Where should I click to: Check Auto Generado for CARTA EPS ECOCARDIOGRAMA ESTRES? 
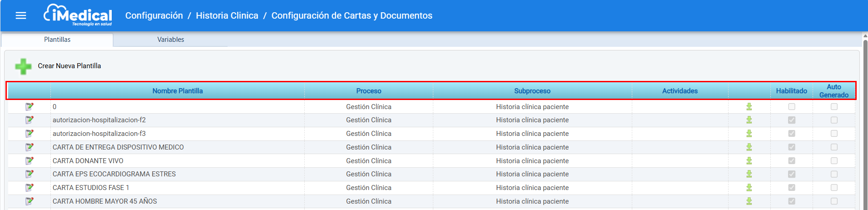(x=834, y=174)
